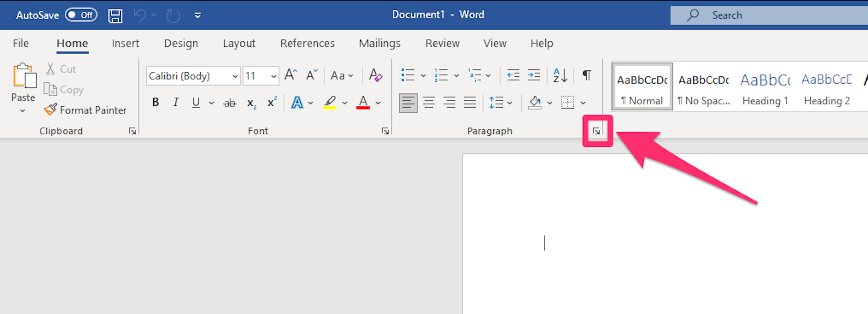Viewport: 868px width, 314px height.
Task: Click the Shading paint bucket icon
Action: (535, 103)
